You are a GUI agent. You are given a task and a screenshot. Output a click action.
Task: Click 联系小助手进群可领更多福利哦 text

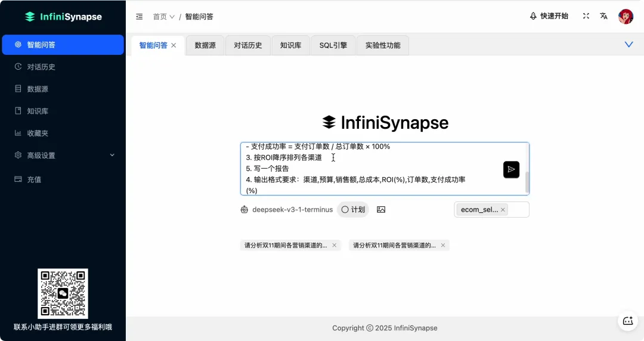click(x=63, y=327)
